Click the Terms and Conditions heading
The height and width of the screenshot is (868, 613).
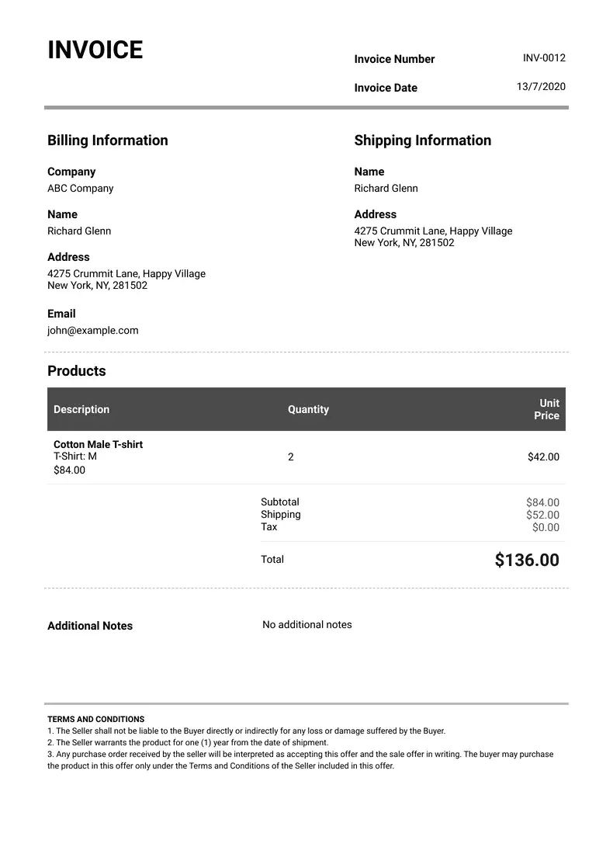[95, 720]
